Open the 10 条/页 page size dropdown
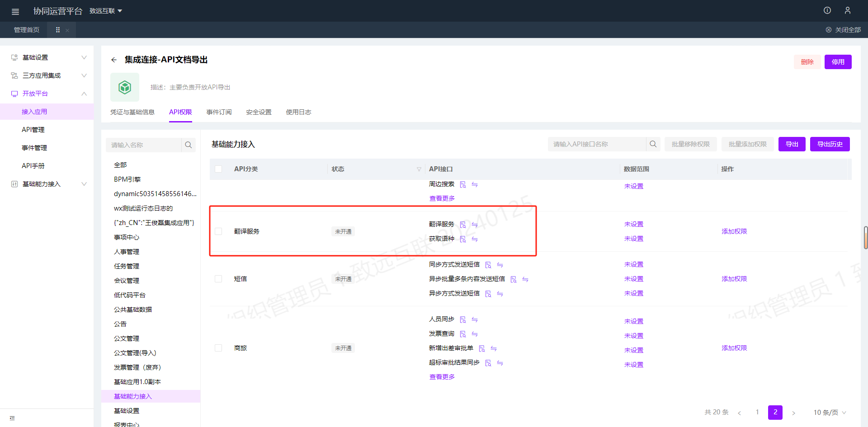This screenshot has height=427, width=868. [830, 413]
